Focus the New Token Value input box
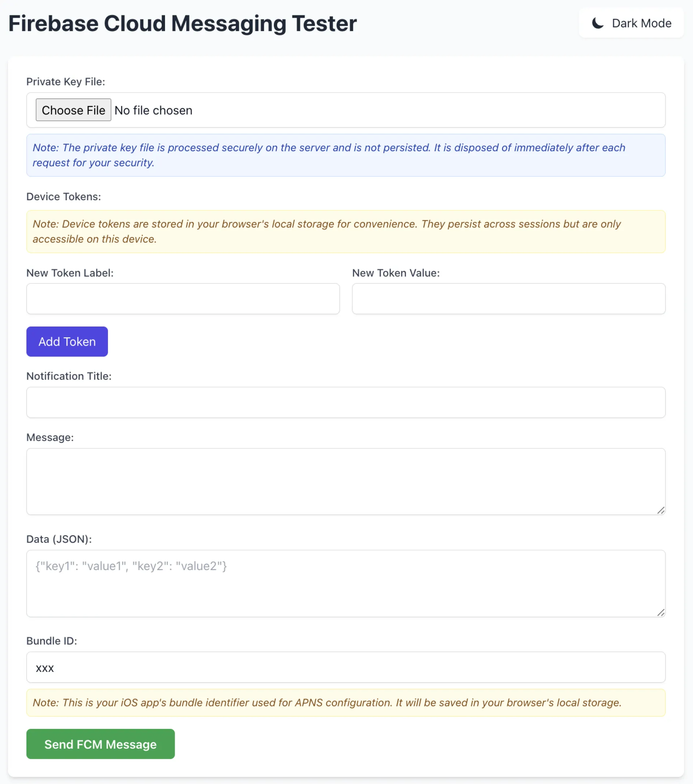This screenshot has height=784, width=693. pyautogui.click(x=509, y=299)
